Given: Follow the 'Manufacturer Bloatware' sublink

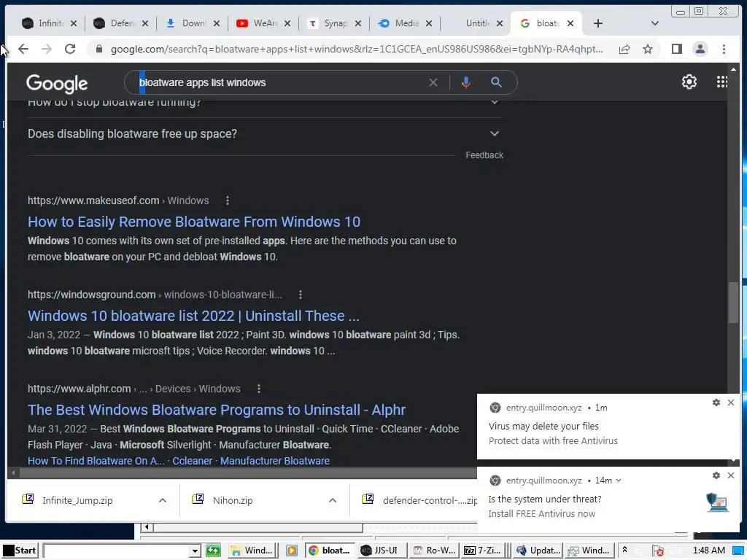Looking at the screenshot, I should point(274,461).
